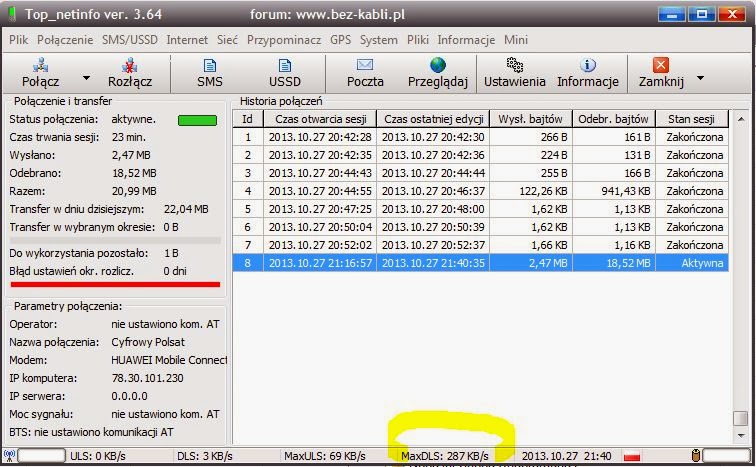Click the history list scrollbar thumb
Viewport: 756px width, 467px height.
[741, 418]
